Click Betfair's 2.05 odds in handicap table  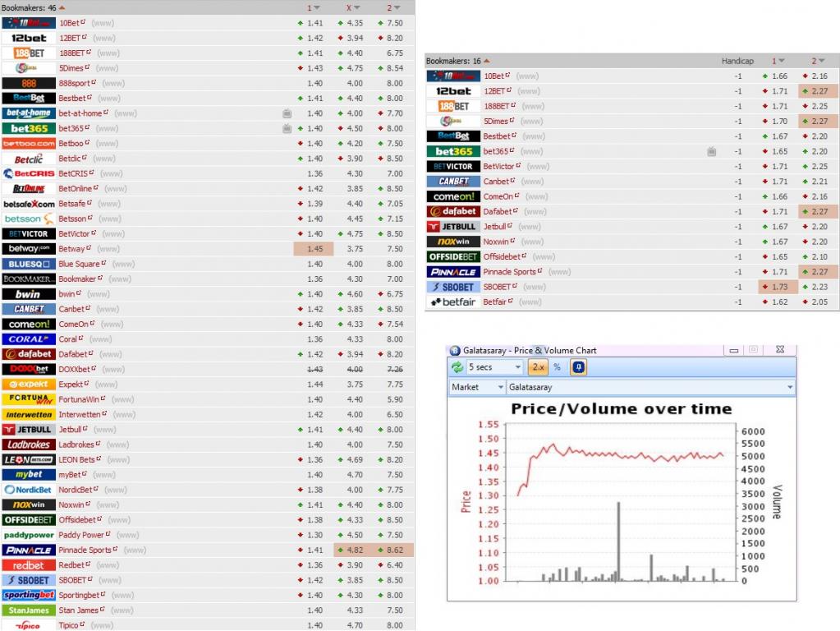(819, 302)
